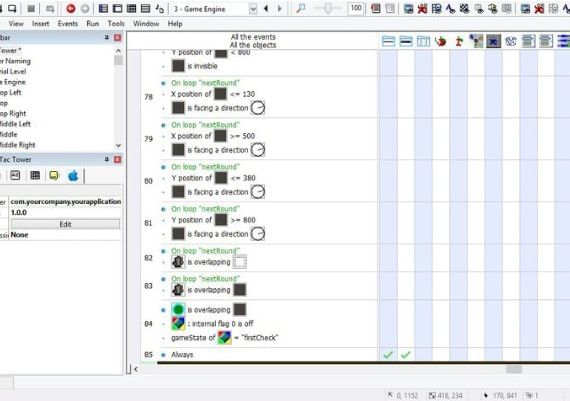Viewport: 570px width, 401px height.
Task: Open the View menu
Action: tap(16, 24)
